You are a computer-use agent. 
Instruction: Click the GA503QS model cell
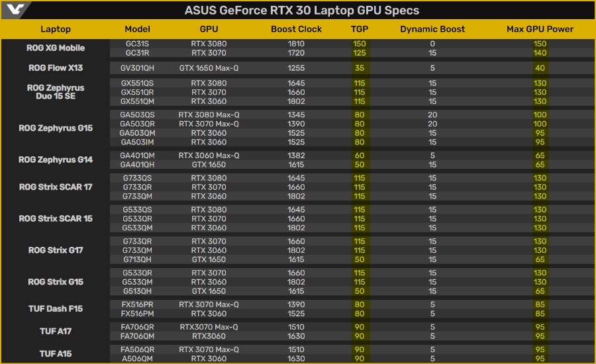tap(138, 114)
